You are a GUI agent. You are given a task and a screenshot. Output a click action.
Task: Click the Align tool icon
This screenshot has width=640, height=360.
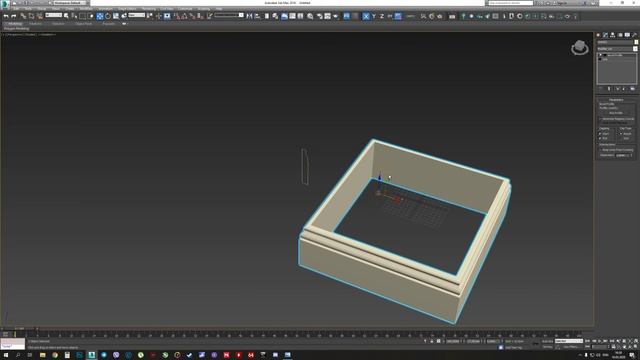[258, 16]
